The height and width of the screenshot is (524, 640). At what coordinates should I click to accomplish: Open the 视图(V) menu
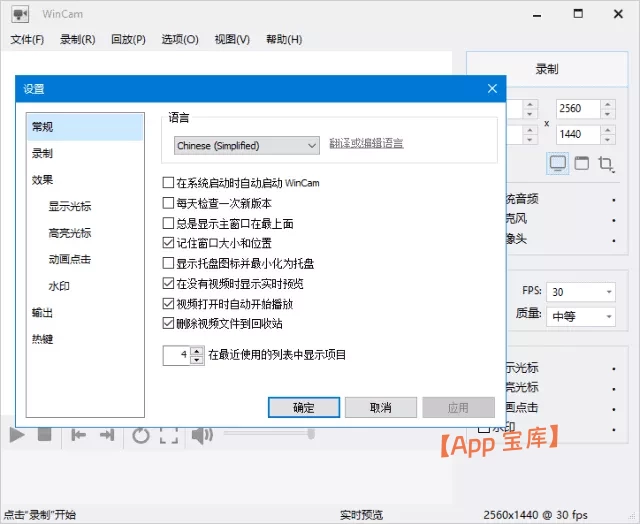pos(232,40)
